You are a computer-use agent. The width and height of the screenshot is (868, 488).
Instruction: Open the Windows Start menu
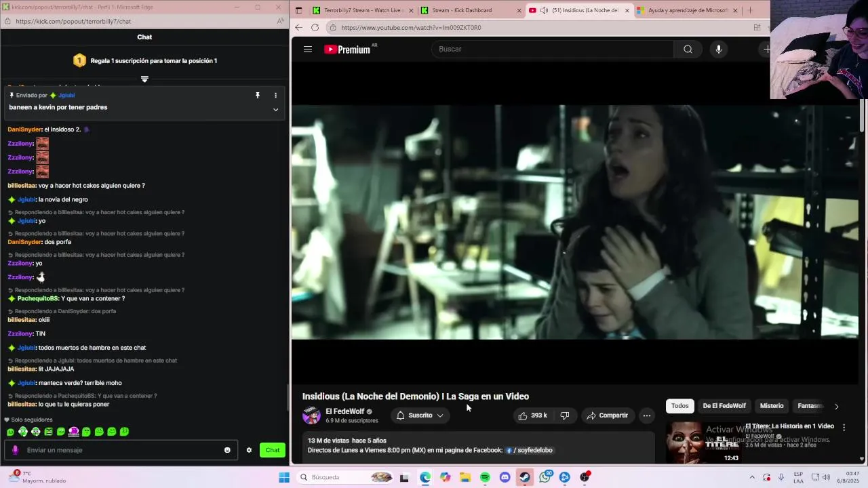(x=284, y=477)
